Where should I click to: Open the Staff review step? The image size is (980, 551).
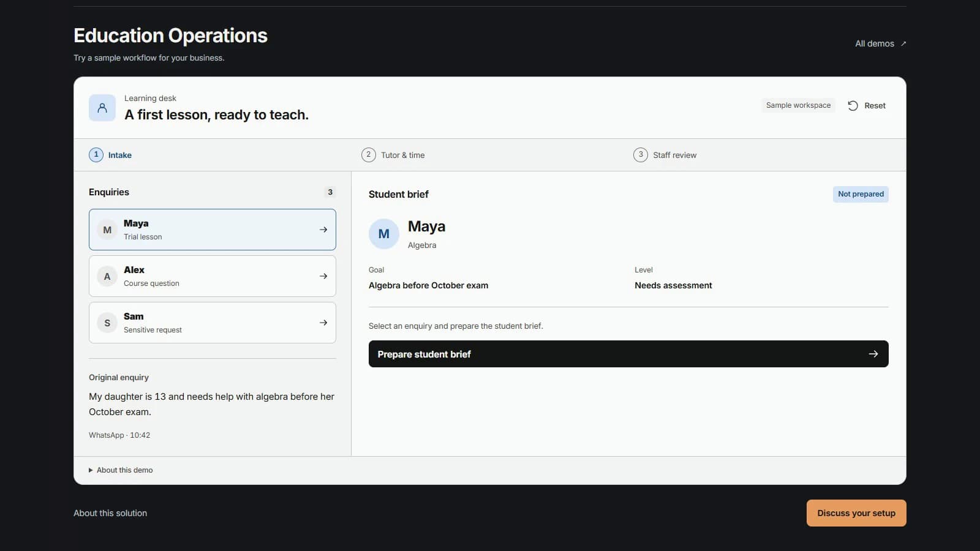(x=665, y=155)
